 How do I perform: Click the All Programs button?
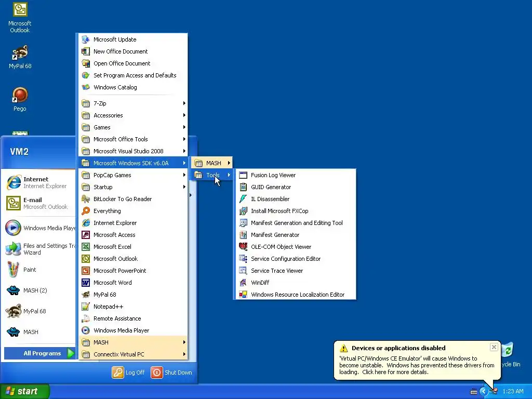[39, 353]
